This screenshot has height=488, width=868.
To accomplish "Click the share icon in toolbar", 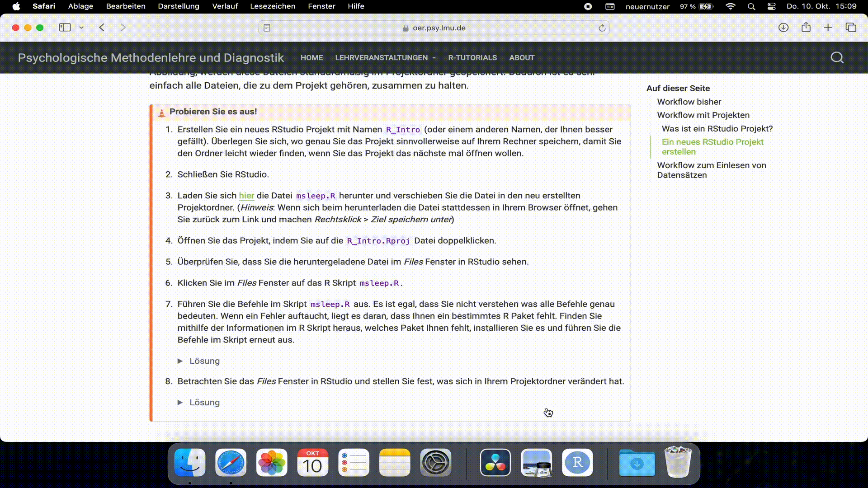I will pyautogui.click(x=806, y=28).
